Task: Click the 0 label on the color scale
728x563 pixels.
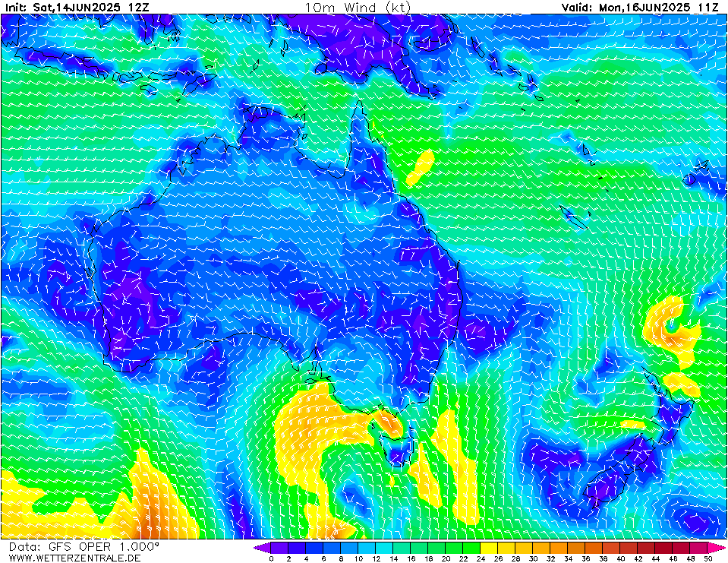Action: (x=271, y=558)
